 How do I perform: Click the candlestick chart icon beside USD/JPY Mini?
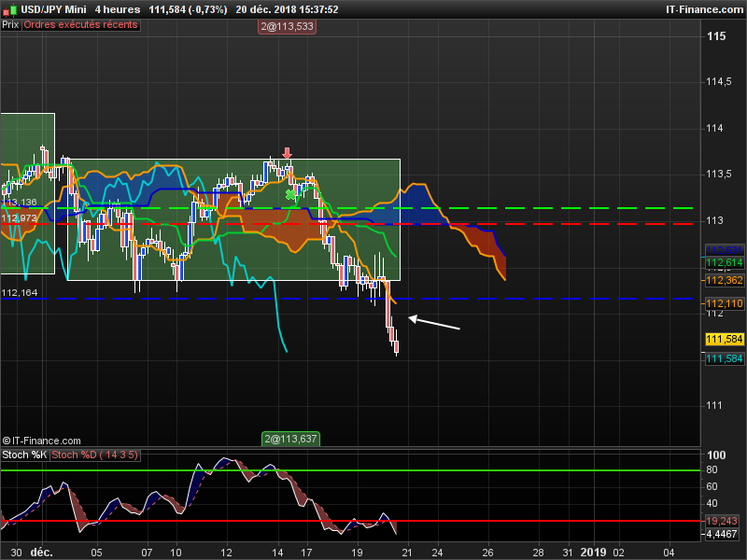pos(10,9)
